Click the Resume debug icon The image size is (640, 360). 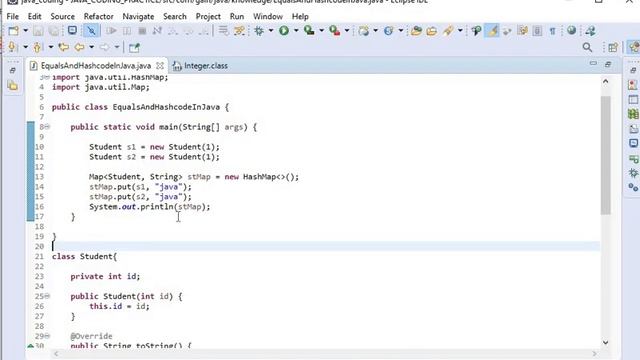(x=111, y=31)
